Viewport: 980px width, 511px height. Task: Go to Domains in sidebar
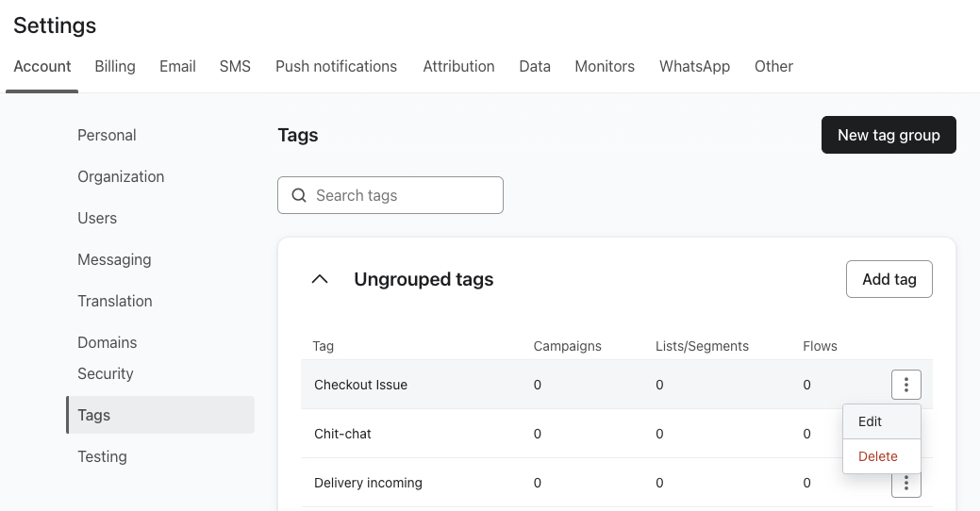[x=108, y=342]
